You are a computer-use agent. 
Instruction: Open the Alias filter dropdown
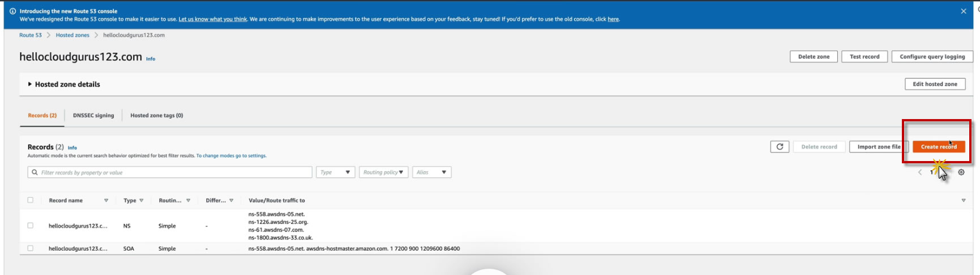click(x=432, y=172)
